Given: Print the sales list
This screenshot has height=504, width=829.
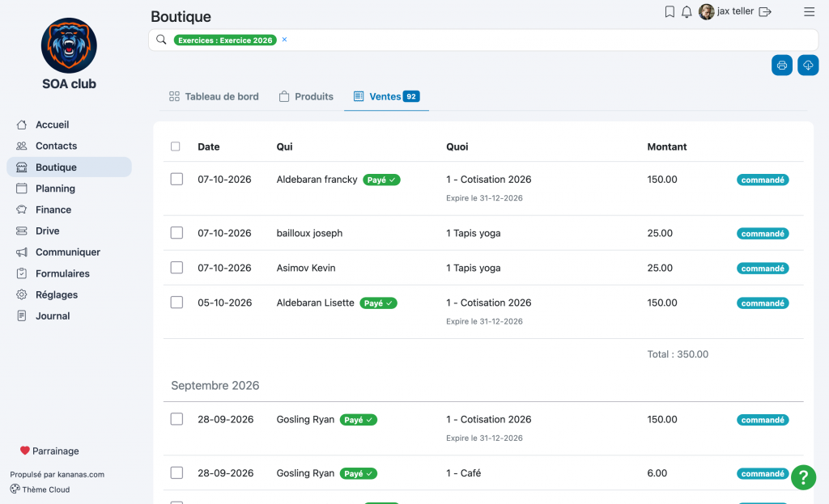Looking at the screenshot, I should click(782, 65).
